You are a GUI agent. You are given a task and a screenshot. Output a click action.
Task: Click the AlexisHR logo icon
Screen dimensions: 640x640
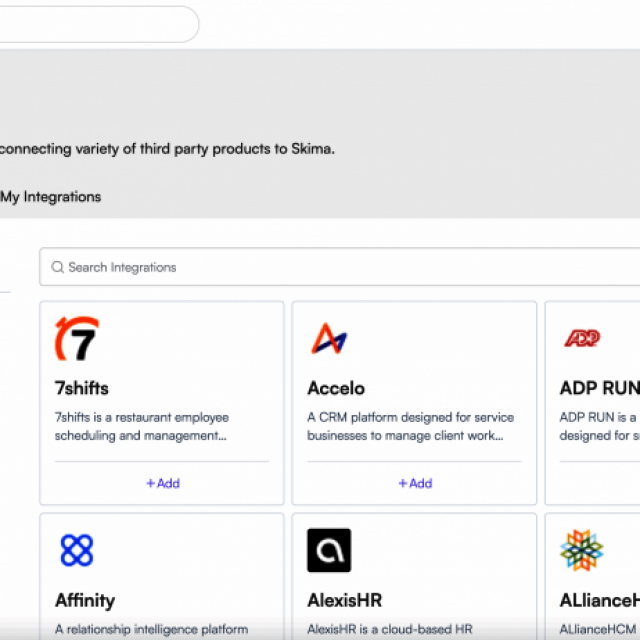pyautogui.click(x=329, y=550)
